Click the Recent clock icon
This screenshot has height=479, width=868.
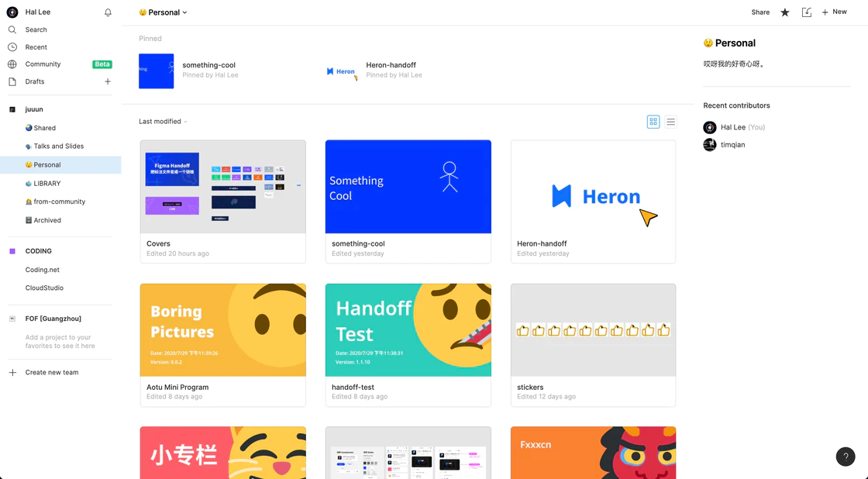click(x=12, y=47)
